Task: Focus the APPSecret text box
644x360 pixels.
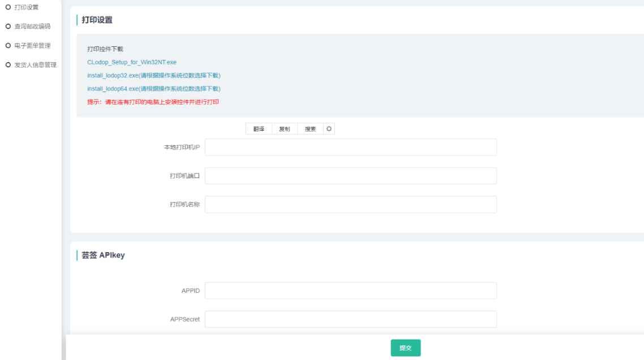Action: coord(350,319)
